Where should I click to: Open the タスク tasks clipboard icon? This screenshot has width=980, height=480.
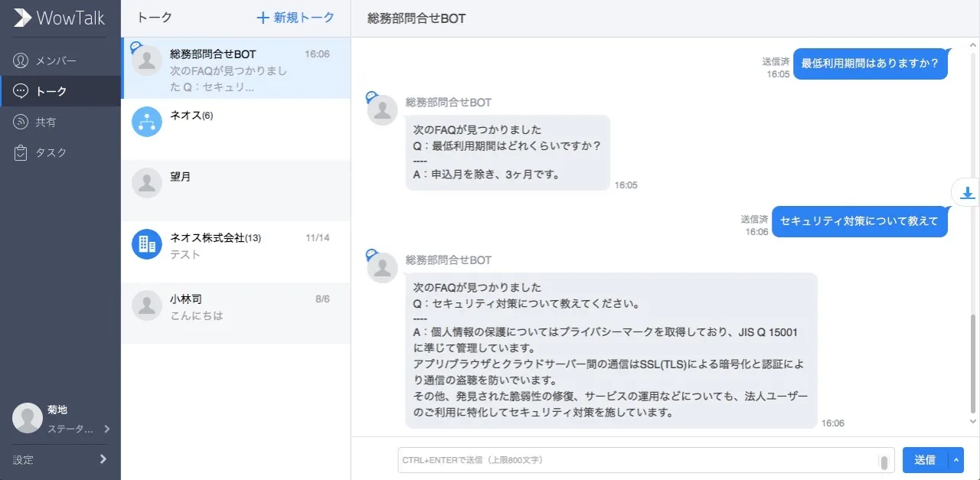(x=21, y=152)
